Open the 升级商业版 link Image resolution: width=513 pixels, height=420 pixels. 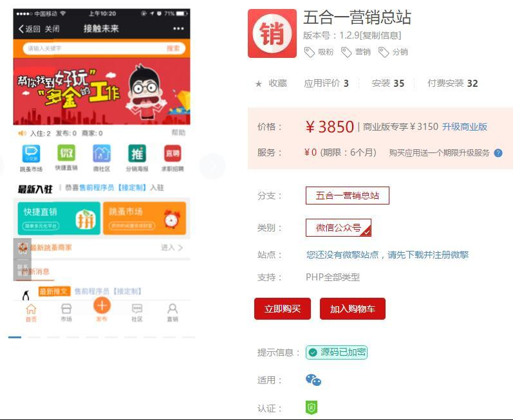[x=464, y=127]
